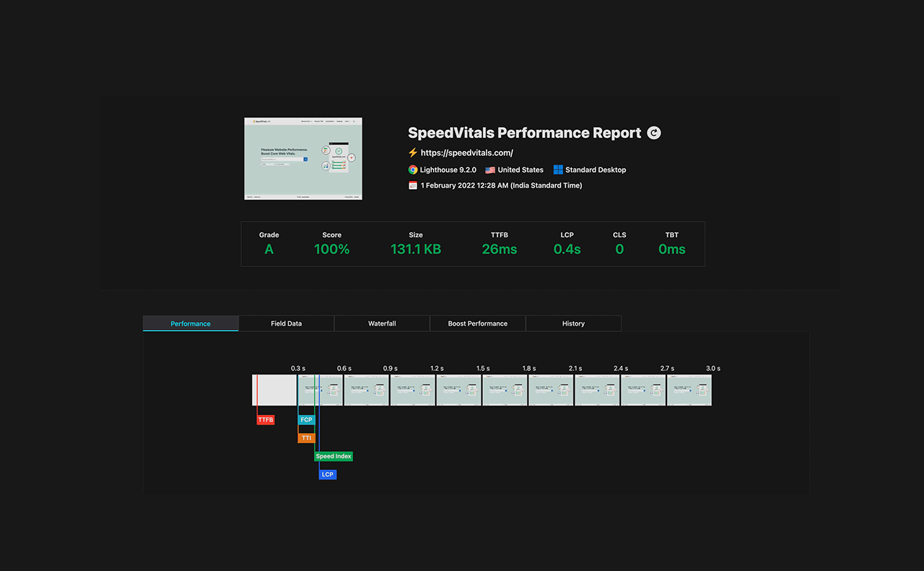Click the Windows Standard Desktop icon
The height and width of the screenshot is (571, 924).
558,170
